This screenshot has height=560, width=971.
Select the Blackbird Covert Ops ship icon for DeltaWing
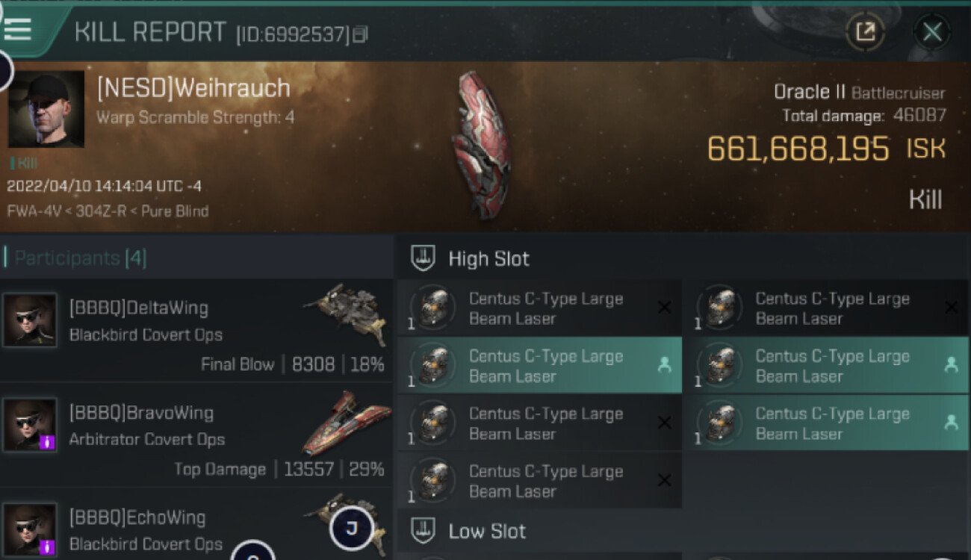point(346,314)
